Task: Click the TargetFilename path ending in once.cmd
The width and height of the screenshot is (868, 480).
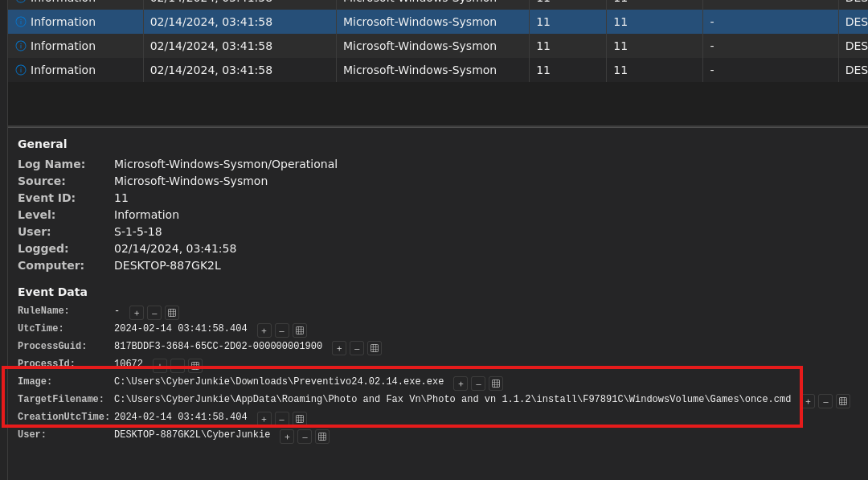Action: click(x=452, y=399)
